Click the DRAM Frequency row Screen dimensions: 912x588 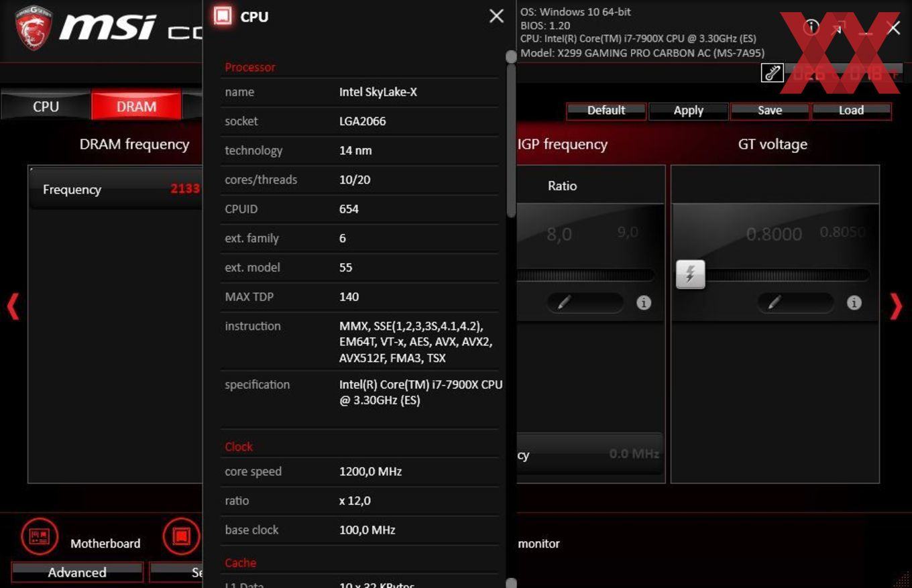[115, 189]
